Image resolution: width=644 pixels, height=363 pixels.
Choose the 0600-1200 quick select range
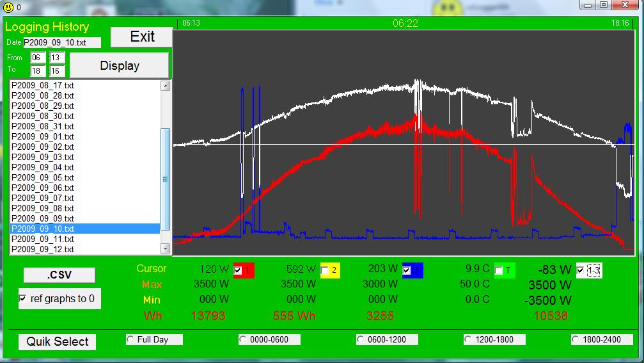tap(361, 339)
